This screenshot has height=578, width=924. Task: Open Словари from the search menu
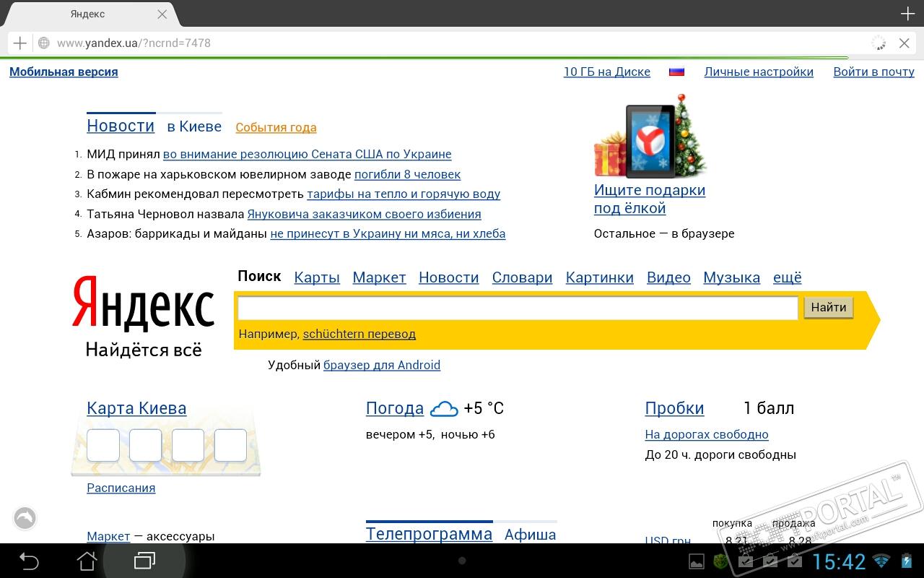(522, 277)
